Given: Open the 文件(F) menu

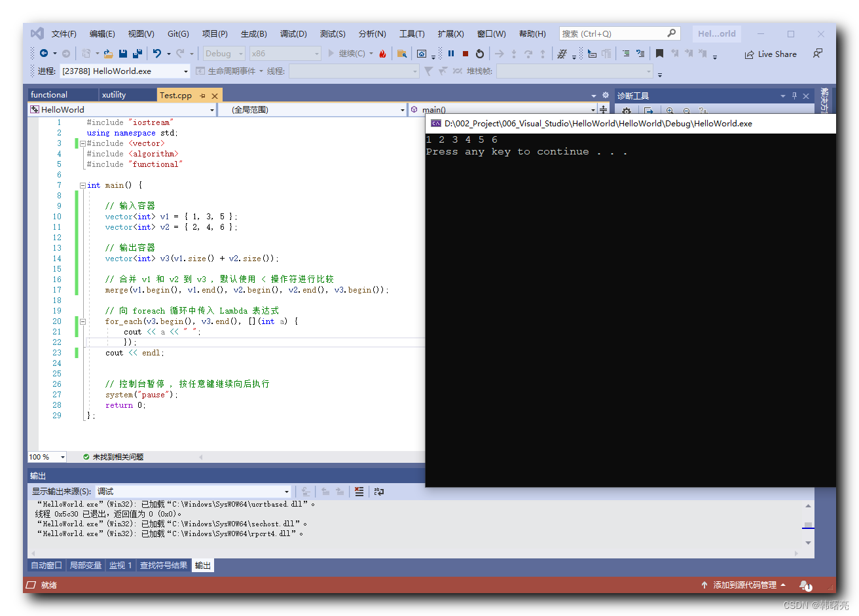Looking at the screenshot, I should (x=64, y=33).
